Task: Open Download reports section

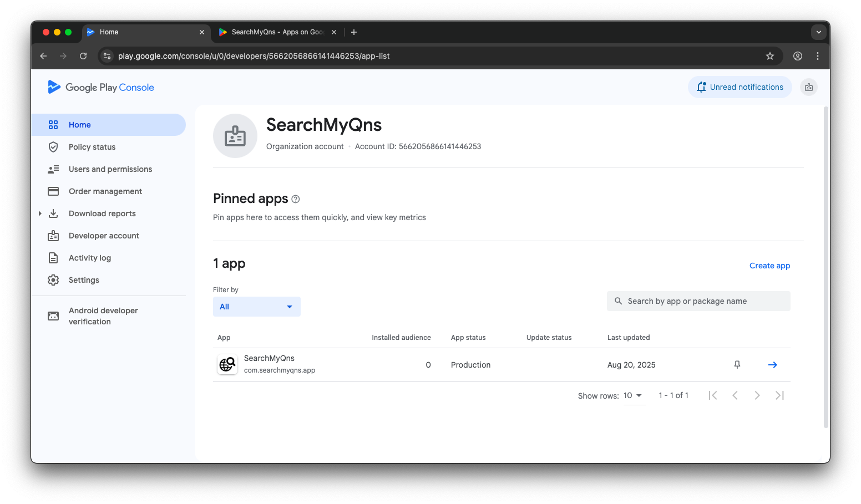Action: tap(108, 213)
